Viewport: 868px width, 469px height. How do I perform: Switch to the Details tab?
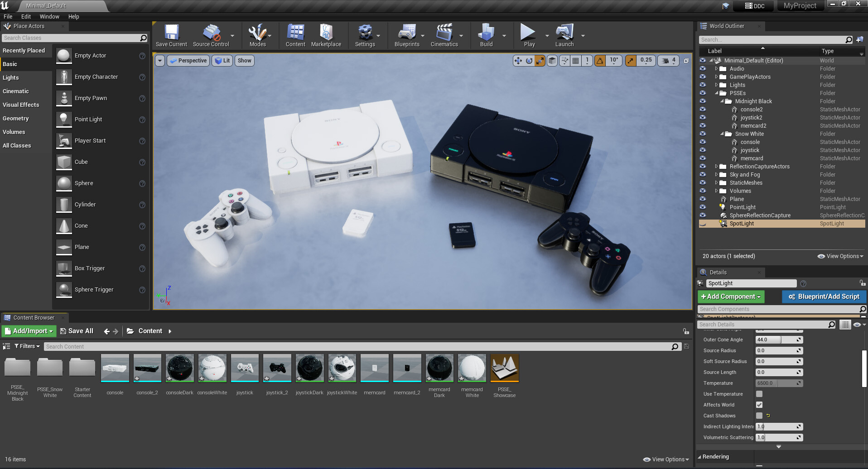coord(718,272)
